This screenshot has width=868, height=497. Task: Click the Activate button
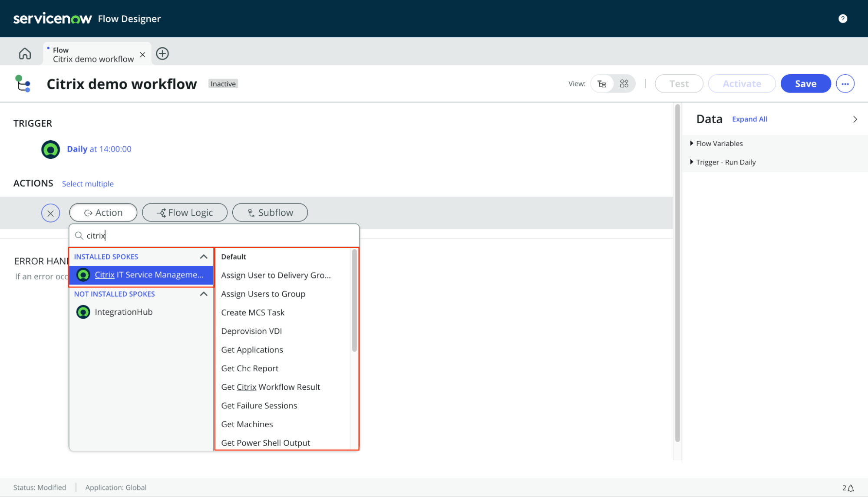[x=742, y=83]
